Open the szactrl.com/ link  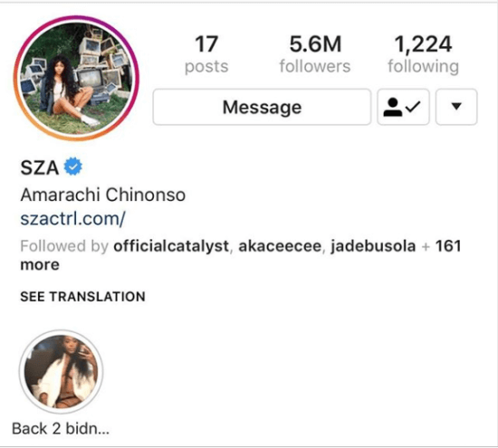coord(73,219)
